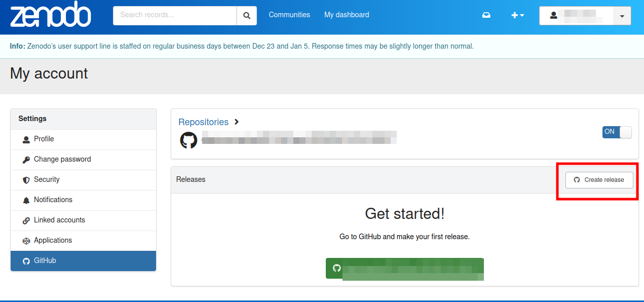Image resolution: width=644 pixels, height=302 pixels.
Task: Click the GitHub logo beside repository name
Action: coord(188,140)
